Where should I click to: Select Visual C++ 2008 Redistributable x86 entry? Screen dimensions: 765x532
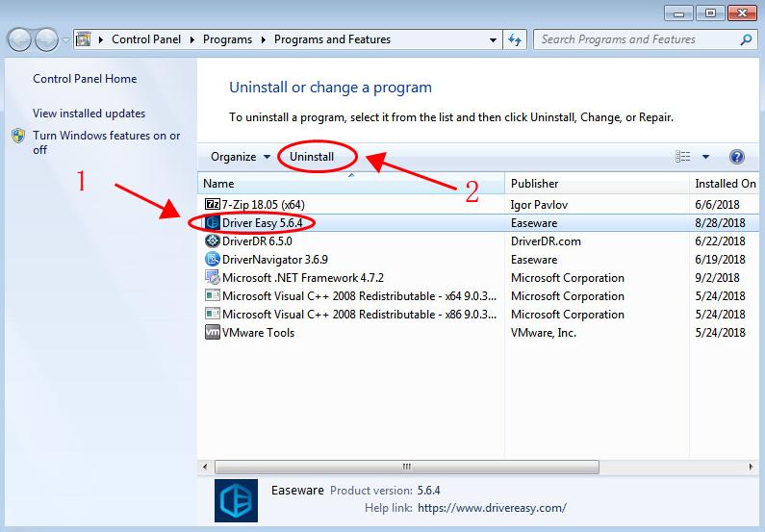[359, 314]
